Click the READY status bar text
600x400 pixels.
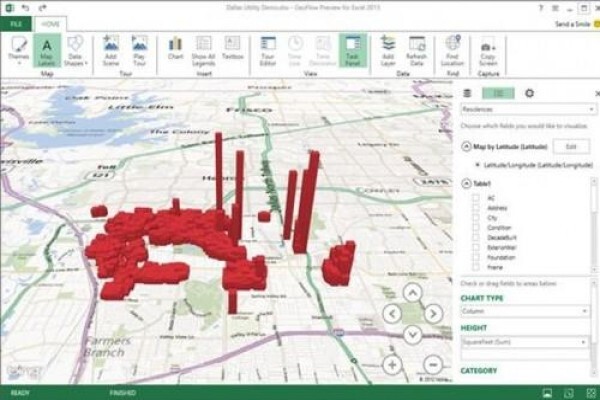tap(20, 393)
